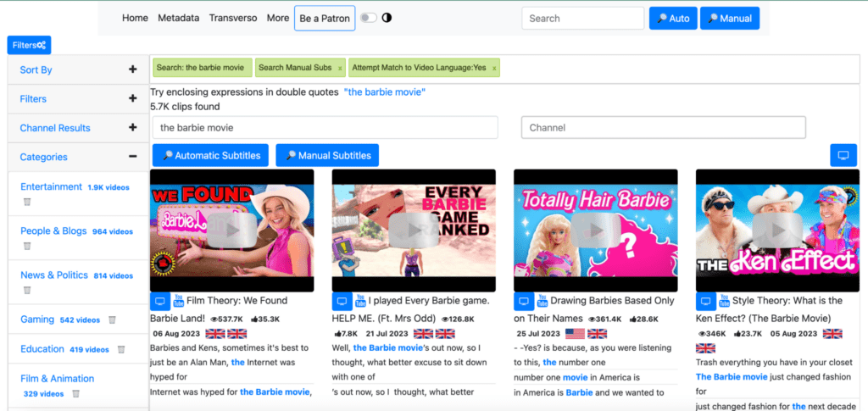Click the Auto search button
The height and width of the screenshot is (411, 868).
click(x=673, y=19)
